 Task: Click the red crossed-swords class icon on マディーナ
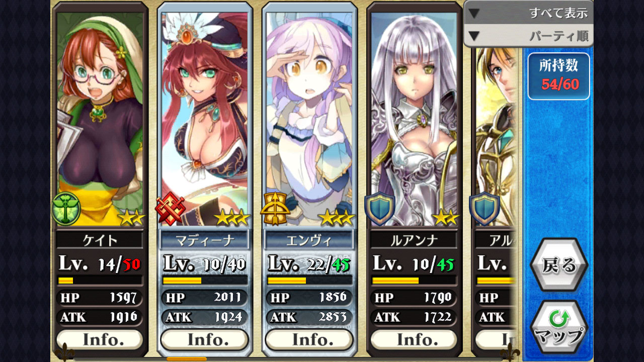click(x=170, y=209)
